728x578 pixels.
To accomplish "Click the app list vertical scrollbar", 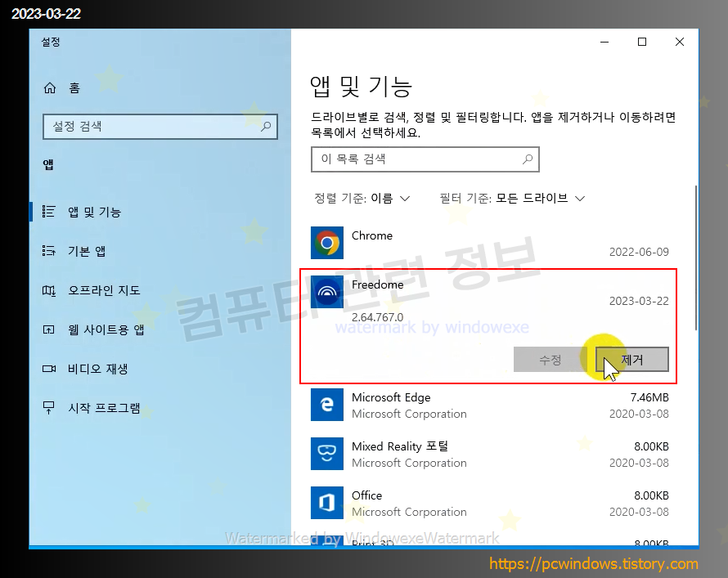I will [x=695, y=258].
